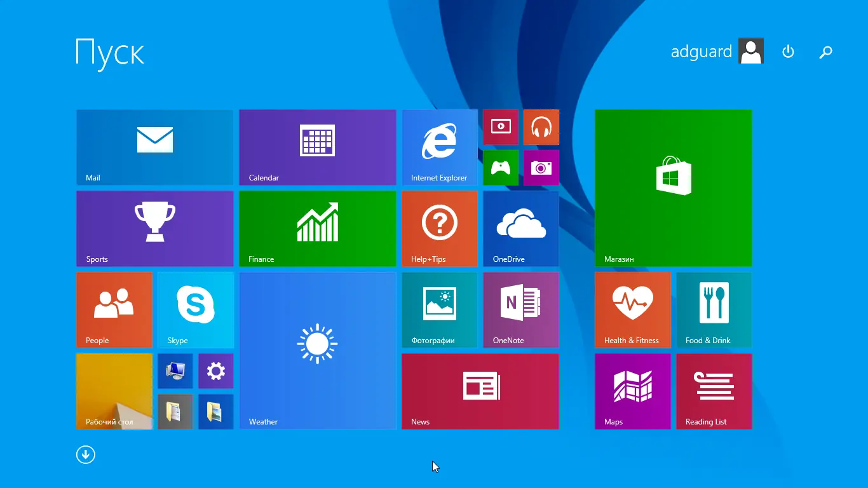Open the Music tile with headphones icon
Viewport: 868px width, 488px height.
pos(541,127)
